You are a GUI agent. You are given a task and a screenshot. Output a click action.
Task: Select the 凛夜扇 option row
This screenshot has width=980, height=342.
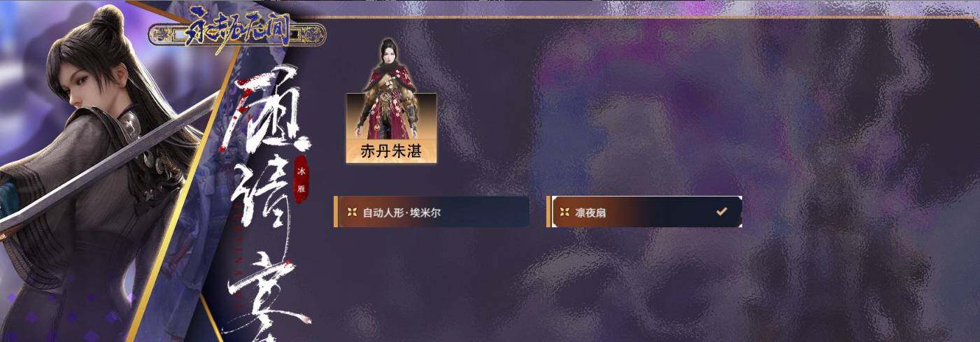click(644, 212)
